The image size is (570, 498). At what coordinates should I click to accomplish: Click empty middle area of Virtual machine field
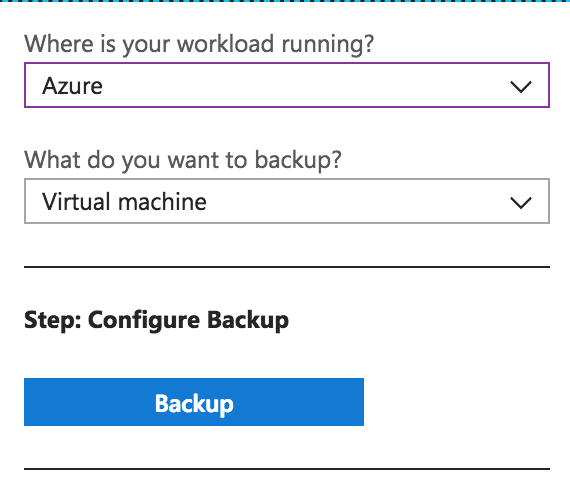point(356,201)
